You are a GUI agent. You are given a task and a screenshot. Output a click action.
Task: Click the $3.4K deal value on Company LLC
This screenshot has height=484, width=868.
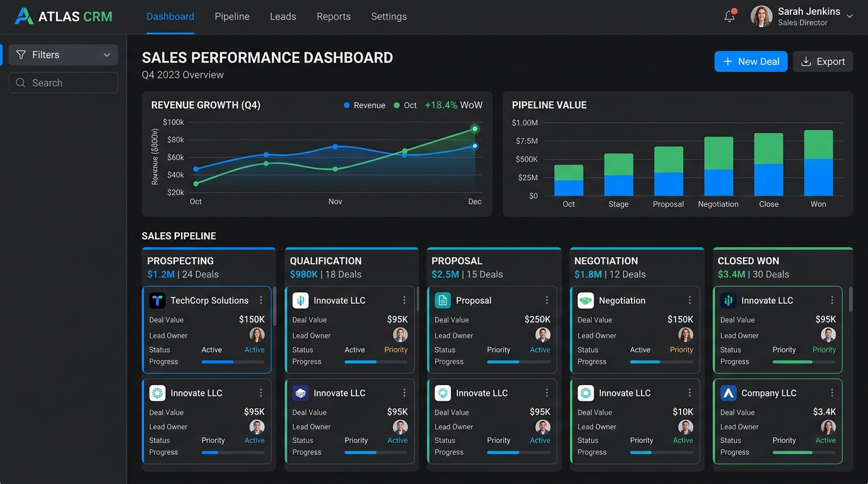pos(824,412)
